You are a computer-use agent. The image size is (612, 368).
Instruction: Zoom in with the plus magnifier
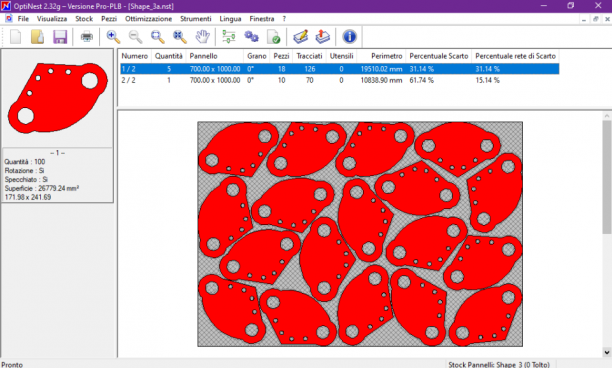(113, 37)
